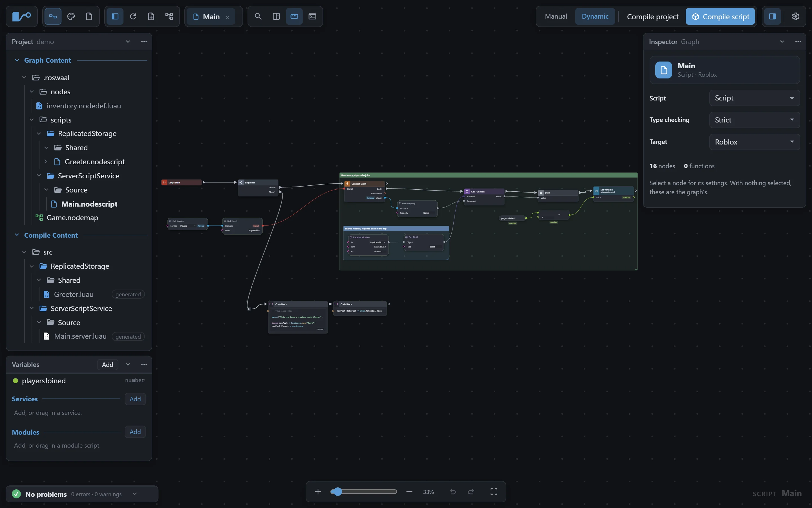
Task: Toggle the left sidebar panel icon
Action: [x=115, y=16]
